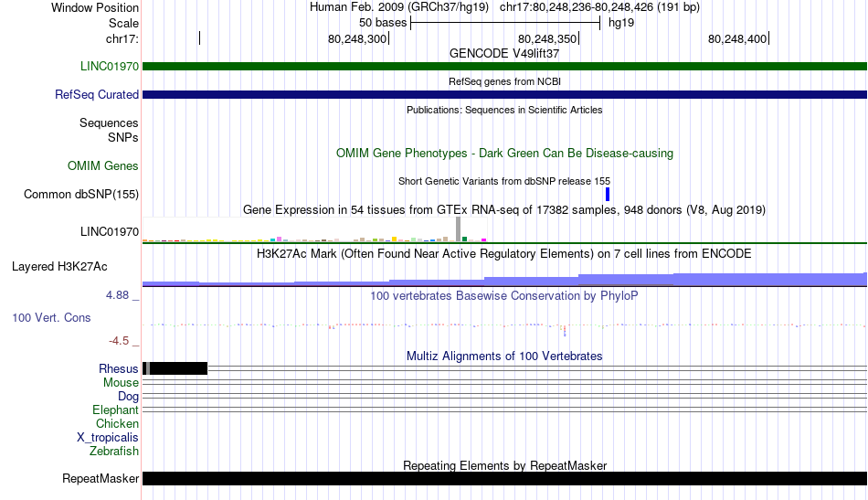The height and width of the screenshot is (500, 868).
Task: Select the Elephant alignment row label
Action: point(115,410)
